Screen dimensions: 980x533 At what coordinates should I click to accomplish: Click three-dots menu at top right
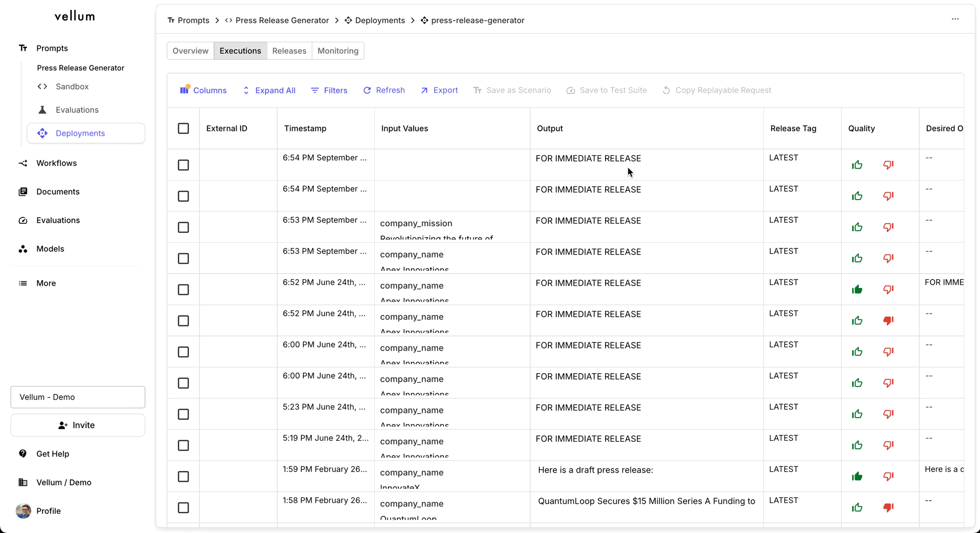955,19
